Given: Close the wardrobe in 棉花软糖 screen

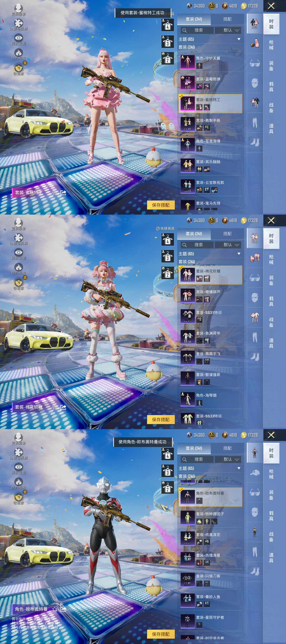Looking at the screenshot, I should coord(271,220).
